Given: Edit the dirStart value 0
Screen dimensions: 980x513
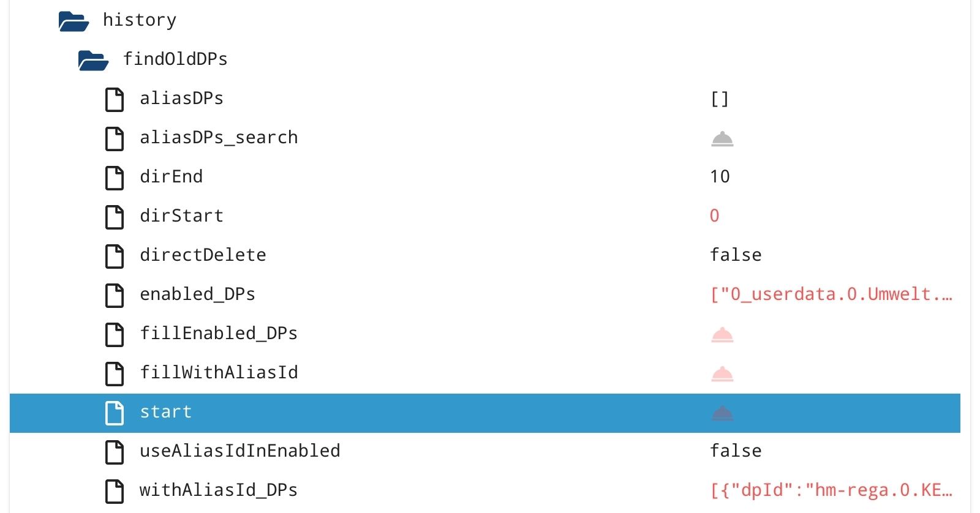Looking at the screenshot, I should coord(714,216).
